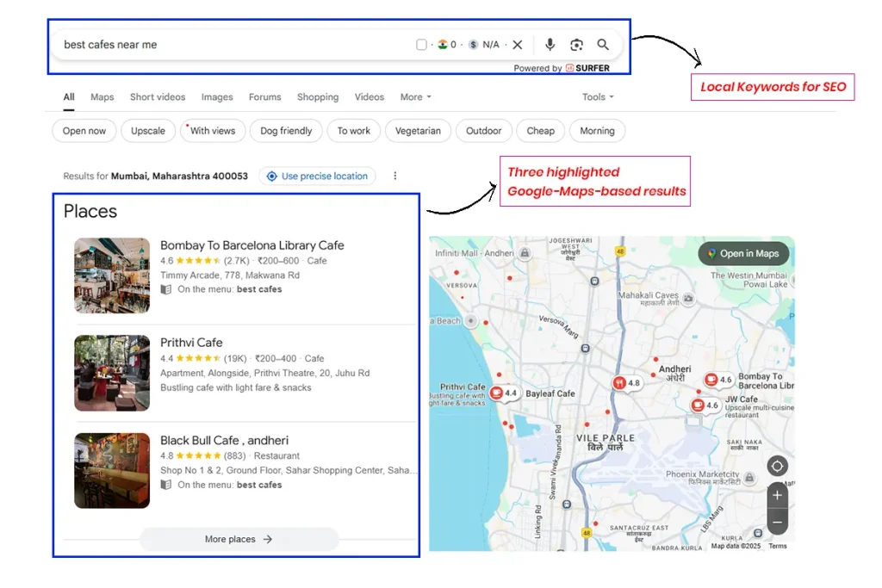Click 'Bustling cafe with light fare & snacks'
Viewport: 882px width, 588px height.
click(236, 388)
